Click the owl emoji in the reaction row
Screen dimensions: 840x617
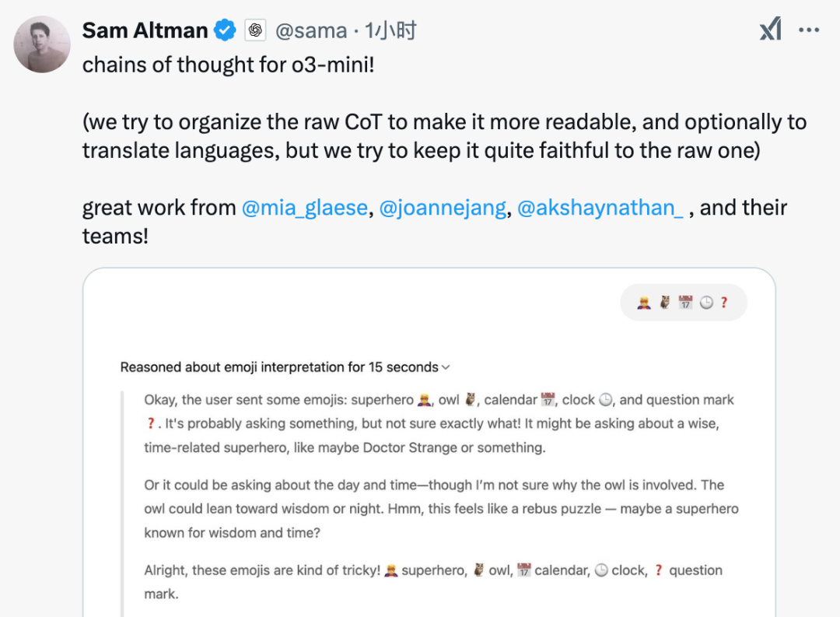coord(663,302)
